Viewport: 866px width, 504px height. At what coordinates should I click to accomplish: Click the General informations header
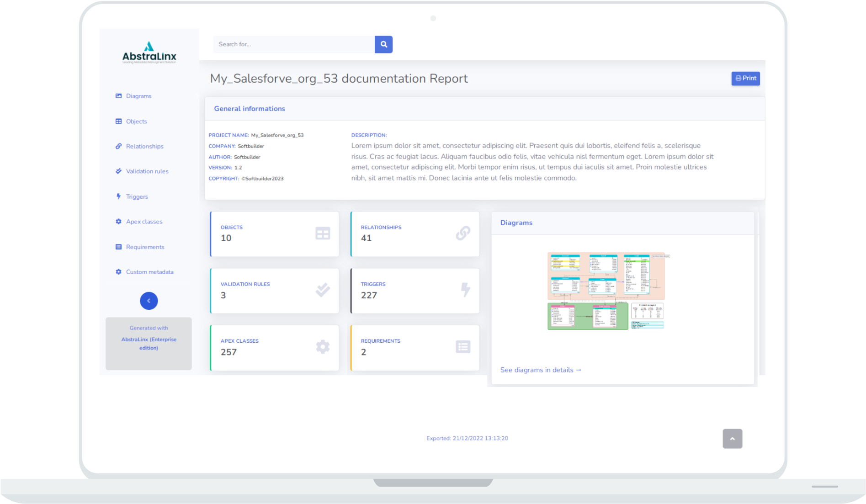tap(250, 109)
